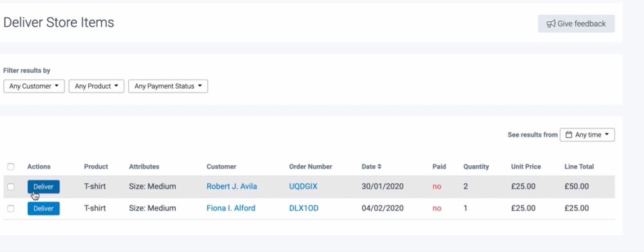Open order number UQDGIX
644x252 pixels.
pos(303,186)
